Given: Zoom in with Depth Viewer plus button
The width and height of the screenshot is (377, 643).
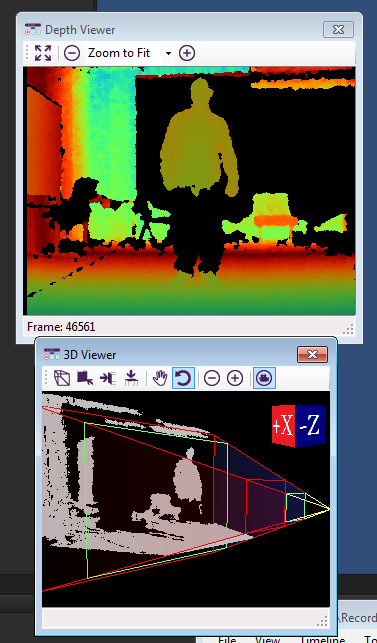Looking at the screenshot, I should coord(187,53).
